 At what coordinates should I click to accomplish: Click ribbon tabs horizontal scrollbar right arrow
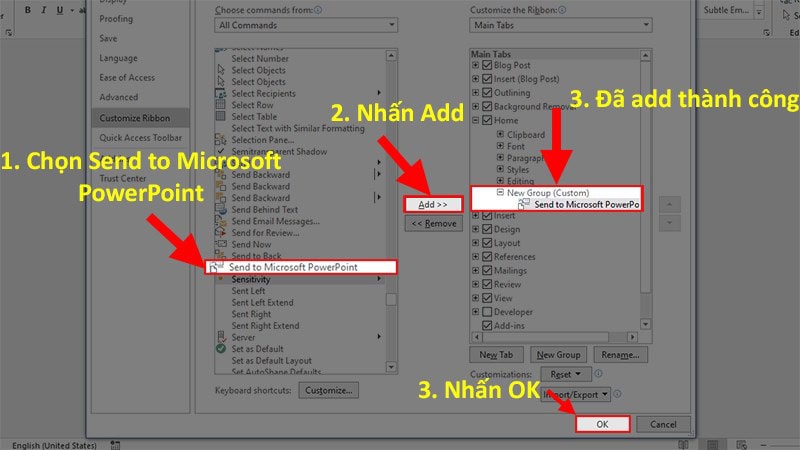pos(632,337)
